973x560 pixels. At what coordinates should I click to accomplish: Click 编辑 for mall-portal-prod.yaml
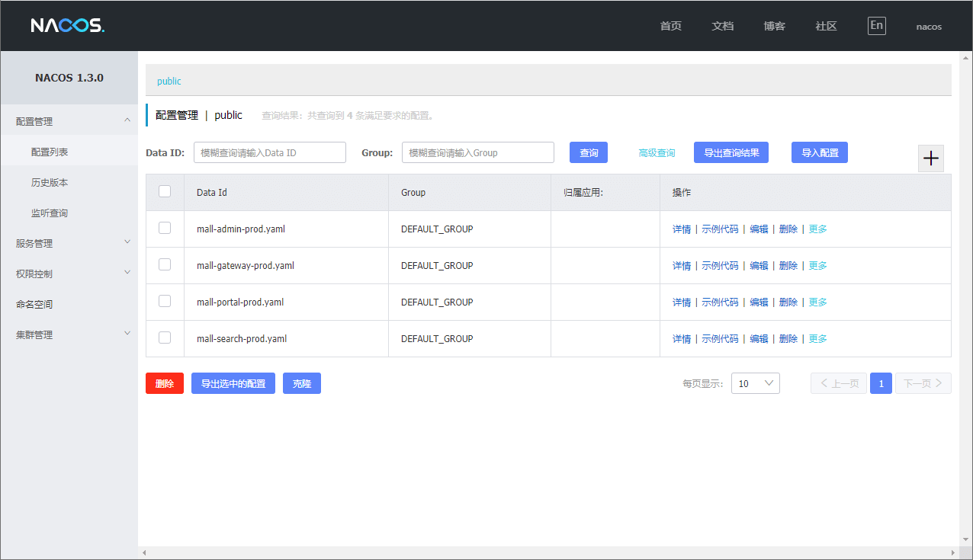click(x=759, y=302)
